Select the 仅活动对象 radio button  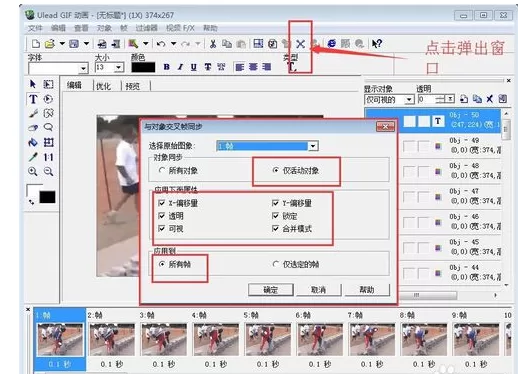pyautogui.click(x=276, y=170)
